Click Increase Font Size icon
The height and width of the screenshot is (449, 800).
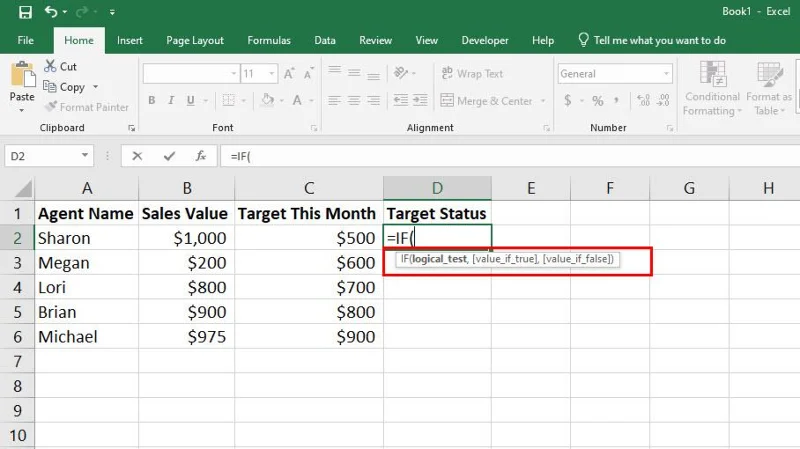coord(289,74)
